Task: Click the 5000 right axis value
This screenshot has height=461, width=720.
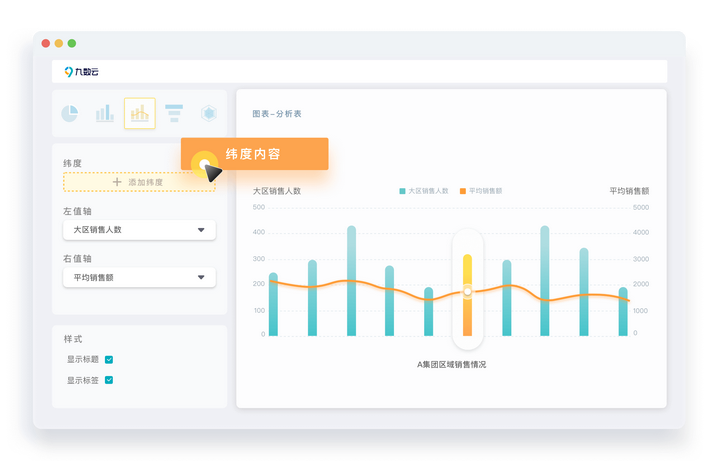Action: point(641,208)
